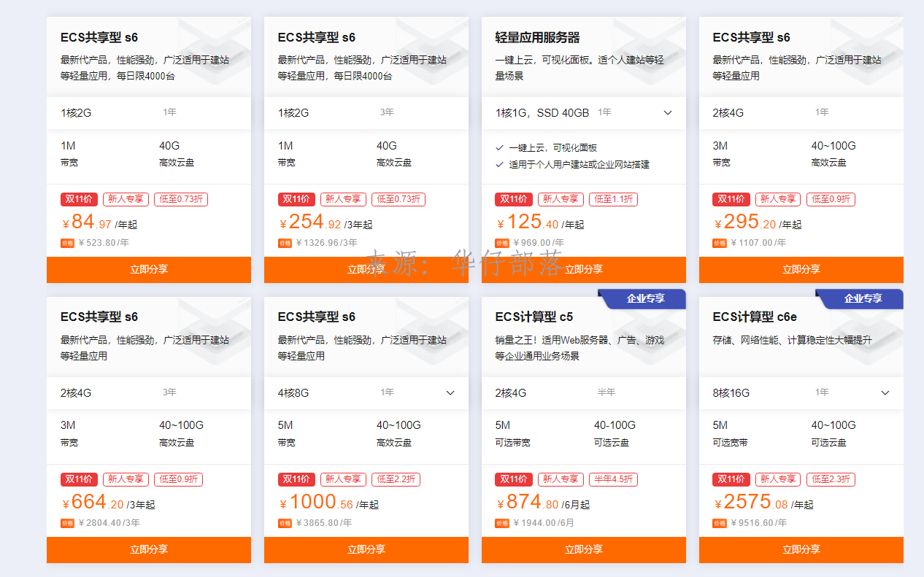Viewport: 924px width, 577px height.
Task: Click 立即分享 under the ¥254.92 plan
Action: [366, 269]
